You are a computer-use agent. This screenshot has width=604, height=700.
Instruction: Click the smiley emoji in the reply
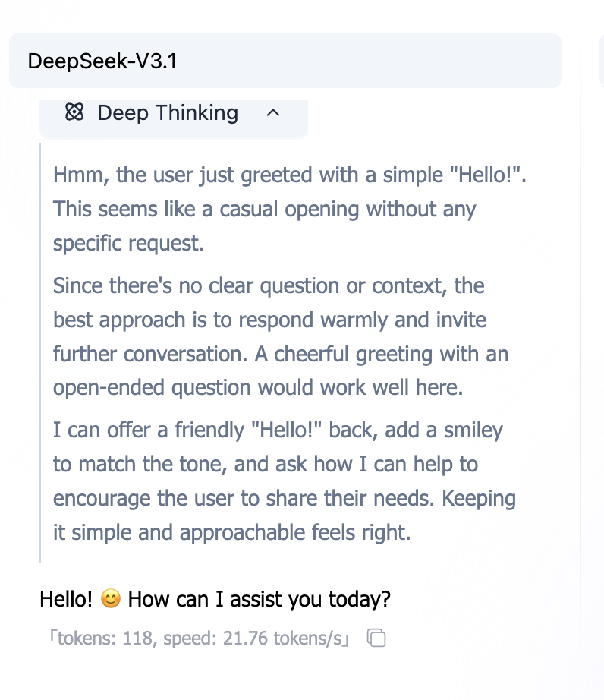111,600
